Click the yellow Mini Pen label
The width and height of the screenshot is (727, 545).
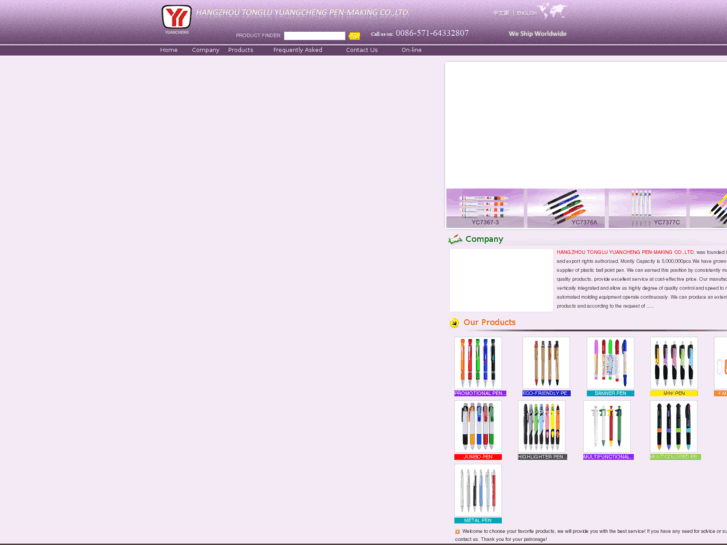pyautogui.click(x=674, y=393)
